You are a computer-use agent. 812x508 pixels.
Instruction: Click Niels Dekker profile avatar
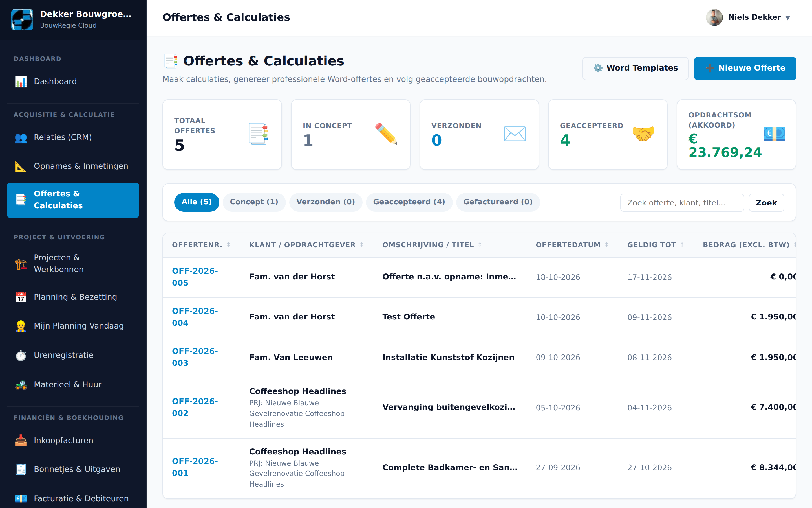714,17
